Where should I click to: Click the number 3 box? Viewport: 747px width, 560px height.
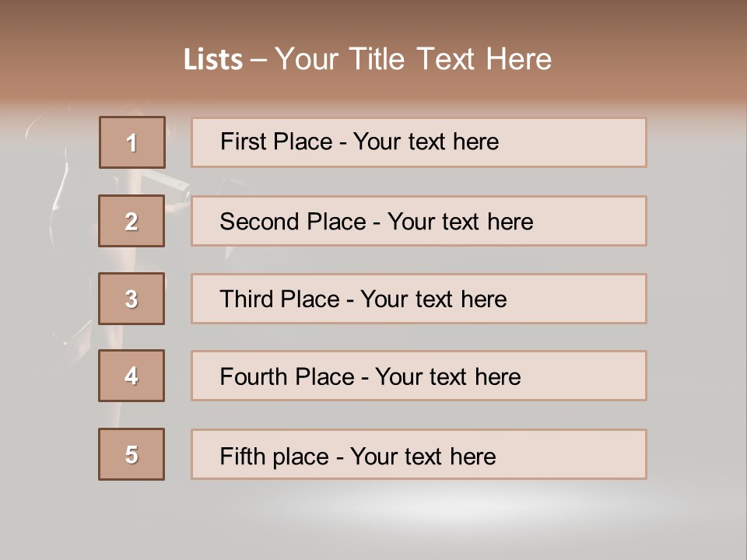(x=132, y=299)
